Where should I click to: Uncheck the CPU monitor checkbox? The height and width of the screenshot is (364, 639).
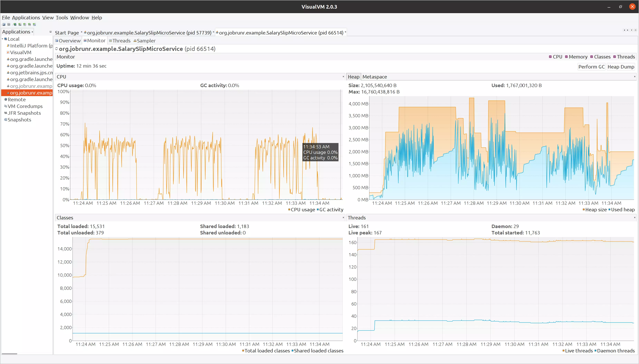pos(550,57)
